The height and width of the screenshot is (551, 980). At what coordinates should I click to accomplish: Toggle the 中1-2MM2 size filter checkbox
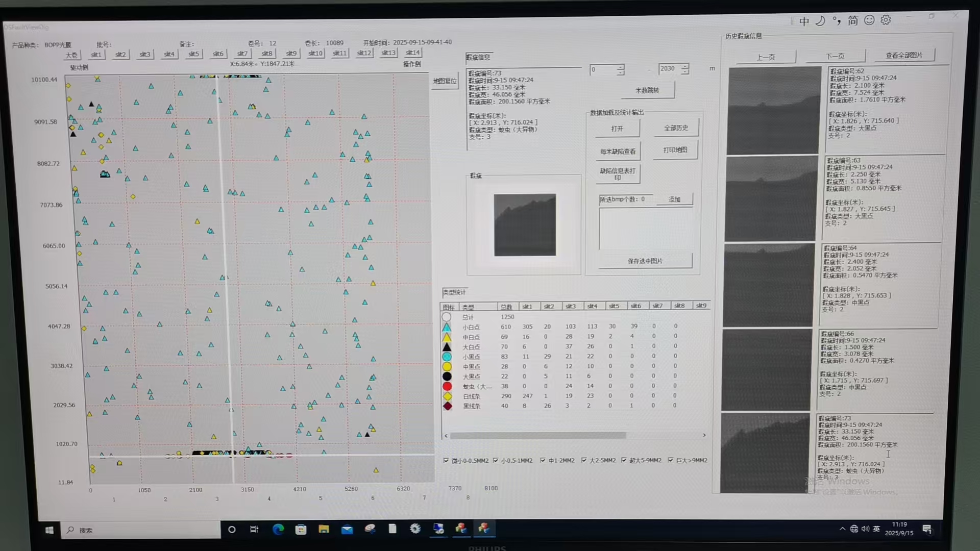[x=543, y=460]
